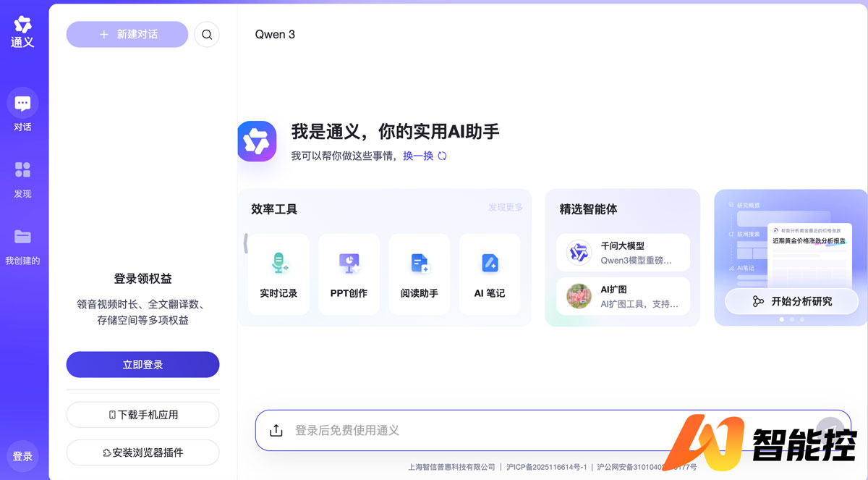Open the 千问大模型 agent
868x480 pixels.
click(x=623, y=252)
